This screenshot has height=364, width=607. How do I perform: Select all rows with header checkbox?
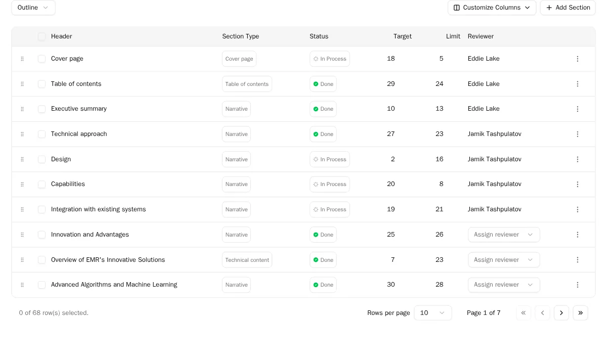[42, 37]
